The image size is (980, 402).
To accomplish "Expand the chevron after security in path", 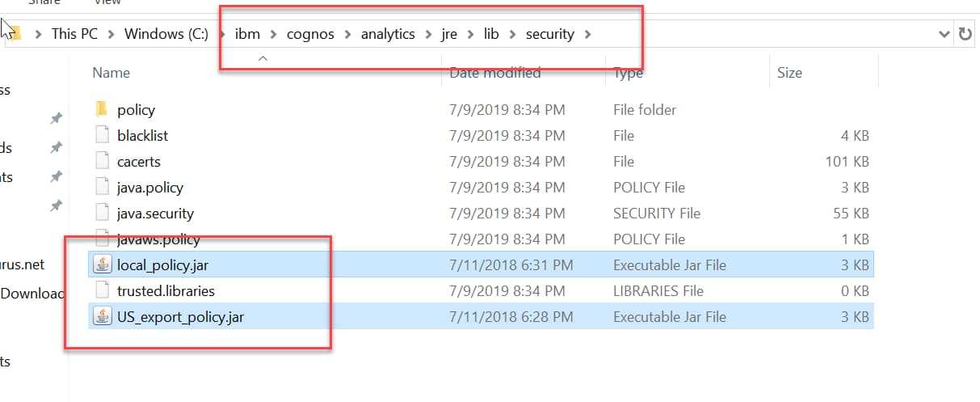I will [x=587, y=34].
